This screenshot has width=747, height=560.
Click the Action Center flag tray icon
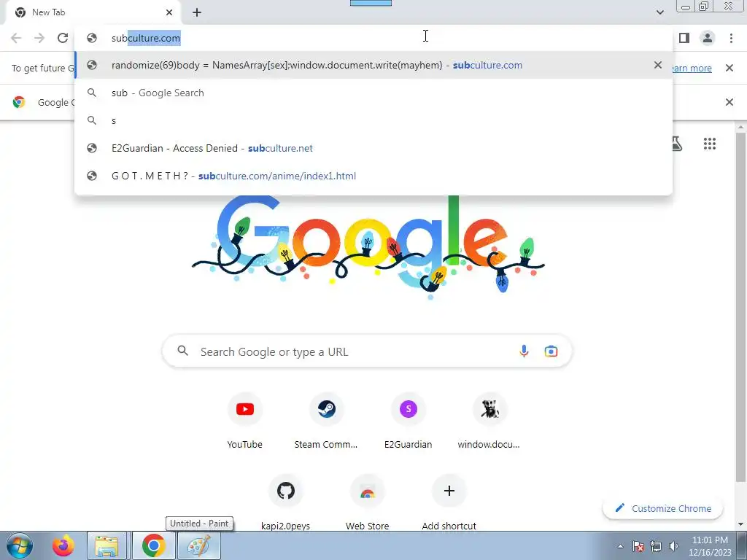tap(638, 546)
